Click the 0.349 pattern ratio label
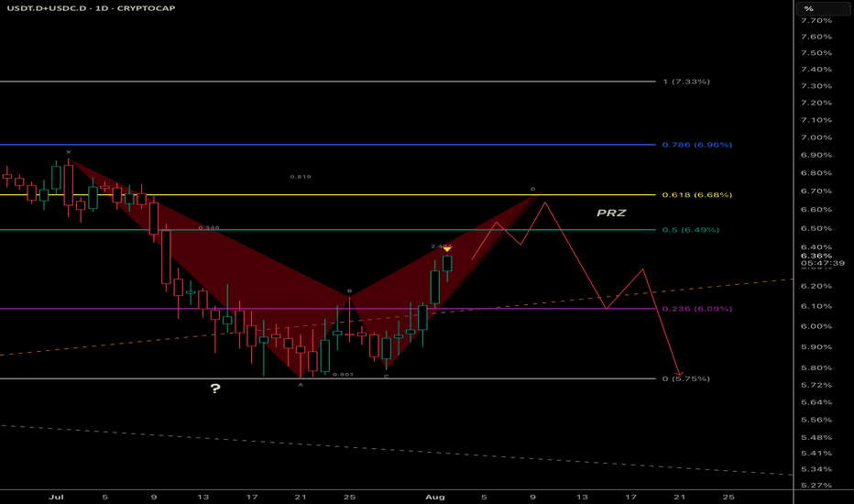This screenshot has height=504, width=854. click(x=209, y=228)
